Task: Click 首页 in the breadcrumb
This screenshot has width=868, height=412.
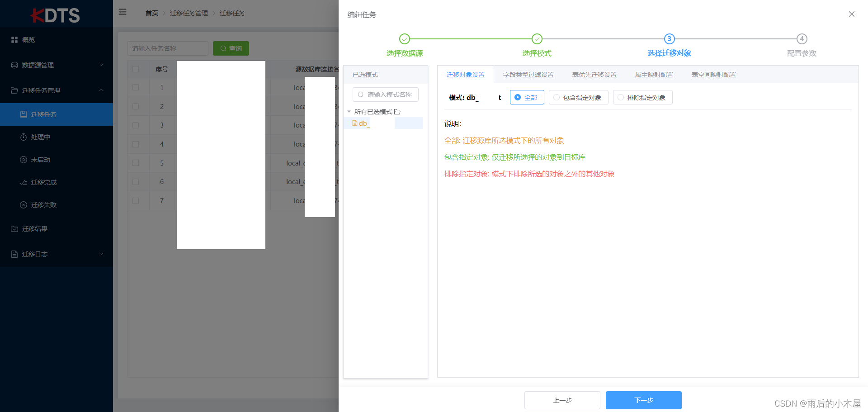Action: pos(152,13)
